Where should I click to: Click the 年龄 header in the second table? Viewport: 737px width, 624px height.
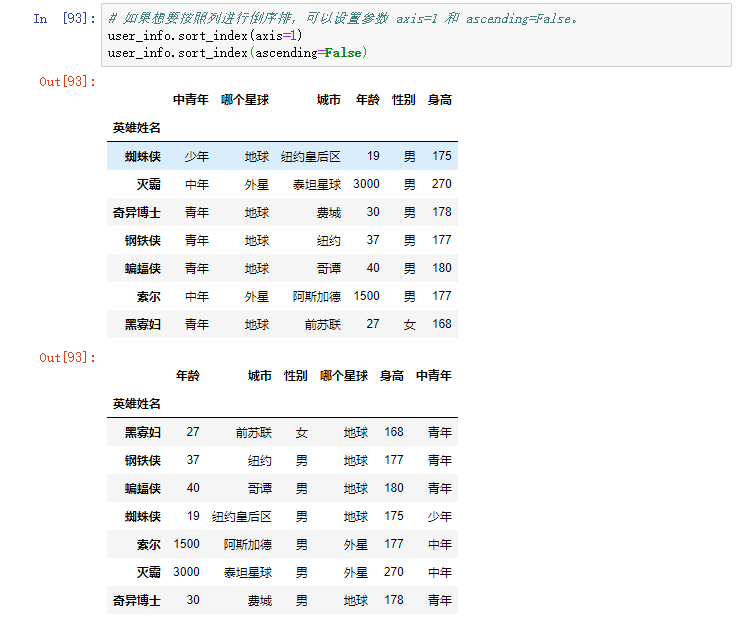tap(188, 375)
